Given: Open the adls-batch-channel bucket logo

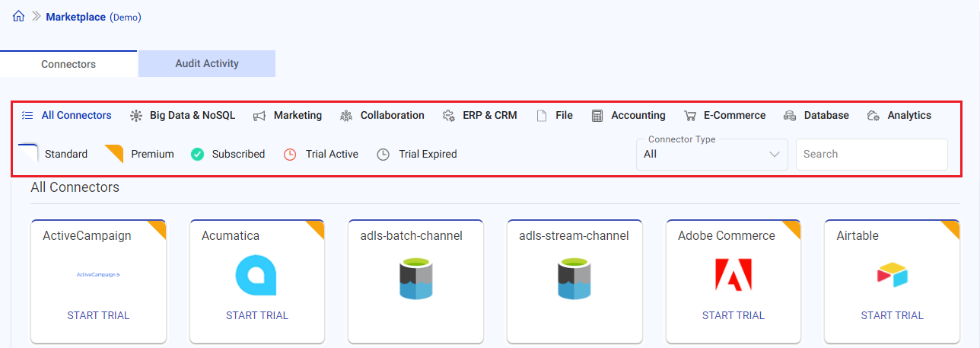Looking at the screenshot, I should click(x=415, y=279).
